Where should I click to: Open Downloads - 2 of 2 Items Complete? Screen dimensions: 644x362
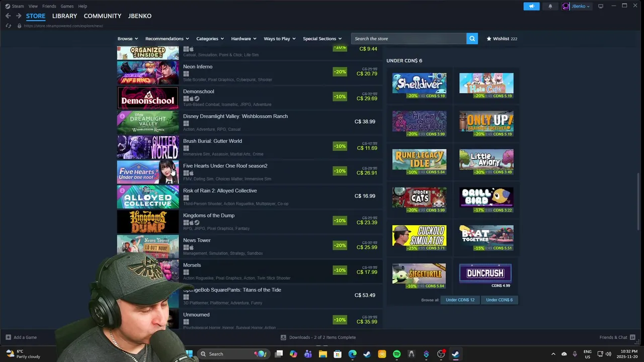(318, 337)
